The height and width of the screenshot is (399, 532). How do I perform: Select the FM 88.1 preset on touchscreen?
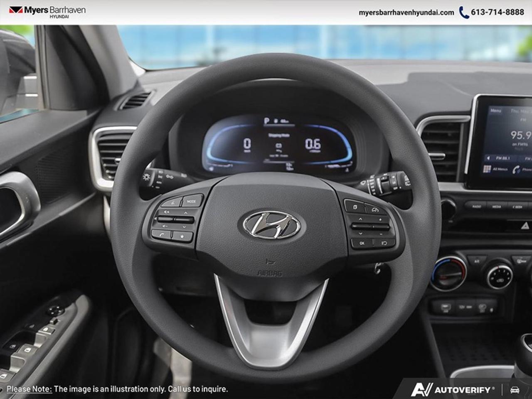pos(502,158)
